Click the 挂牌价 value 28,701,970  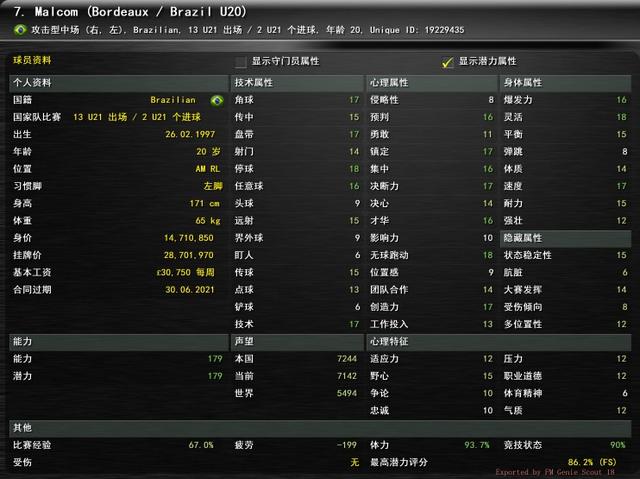(189, 255)
